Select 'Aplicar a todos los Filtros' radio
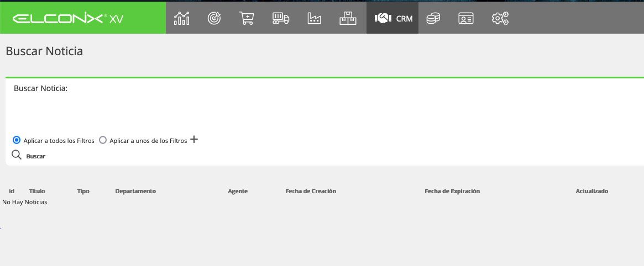Viewport: 644px width, 266px height. coord(17,140)
